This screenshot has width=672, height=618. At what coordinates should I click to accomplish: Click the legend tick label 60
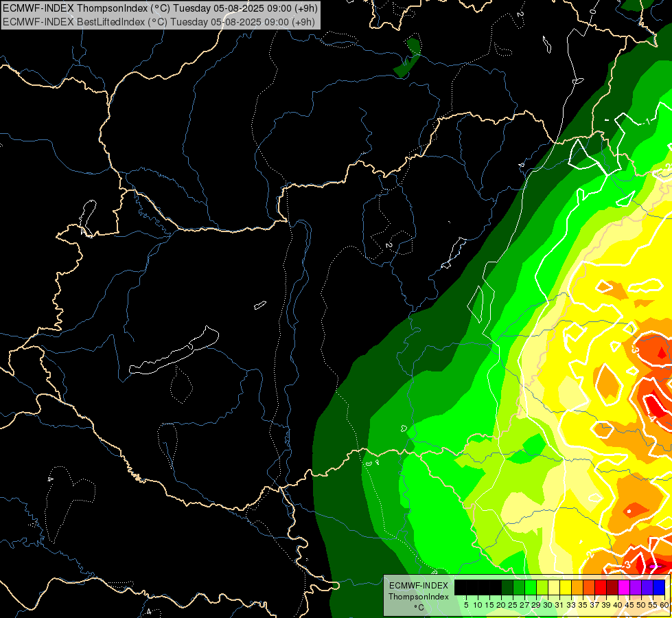coord(664,605)
